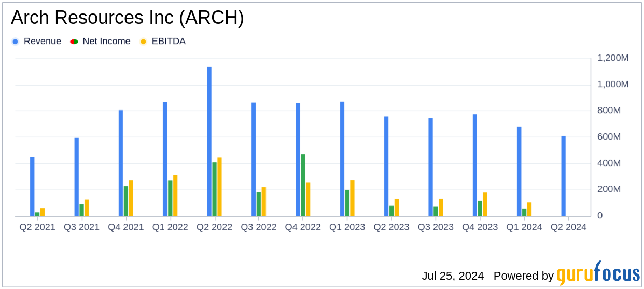Screen dimensions: 644x289
Task: Toggle the EBITDA legend entry
Action: (x=168, y=42)
